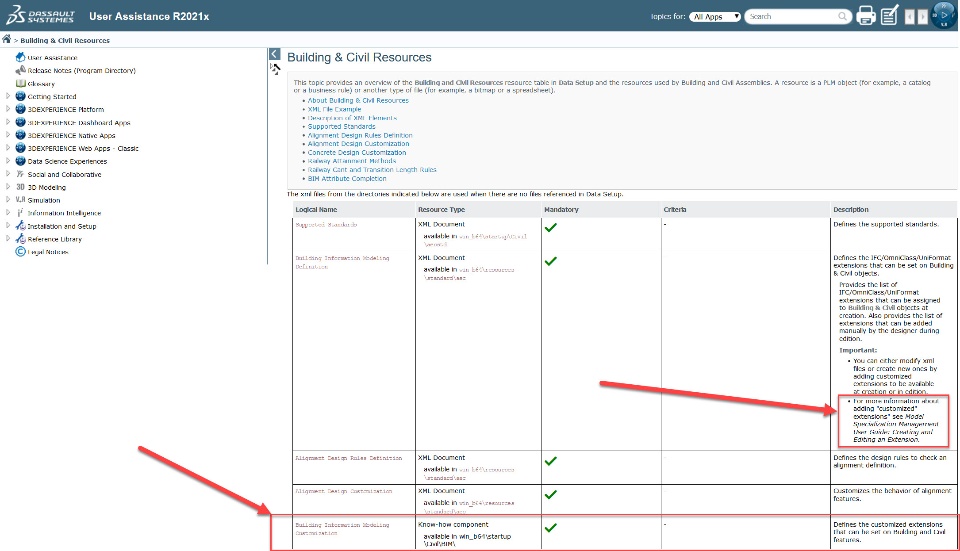Expand the Web Apps - Classic node

[x=8, y=148]
